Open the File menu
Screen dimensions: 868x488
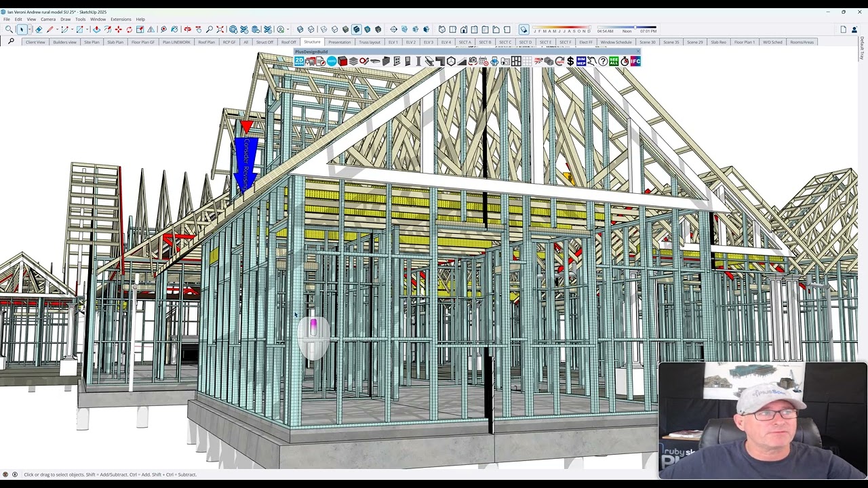click(x=6, y=19)
